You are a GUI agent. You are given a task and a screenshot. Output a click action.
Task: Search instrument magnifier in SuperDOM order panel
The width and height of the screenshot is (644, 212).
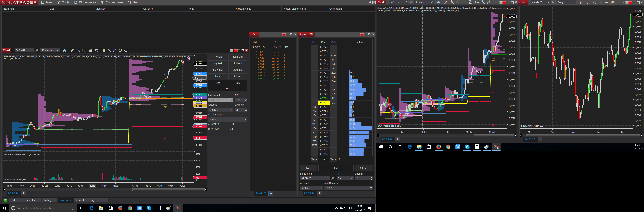333,178
